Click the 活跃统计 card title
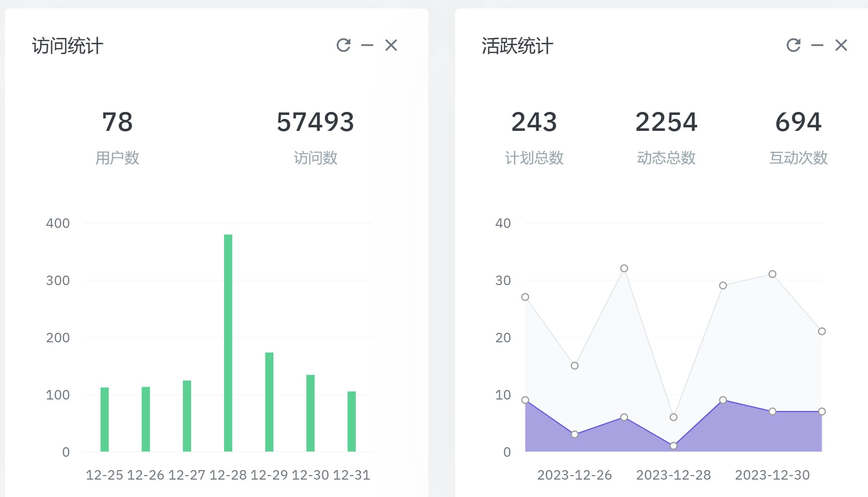Screen dimensions: 868x497 (x=517, y=46)
